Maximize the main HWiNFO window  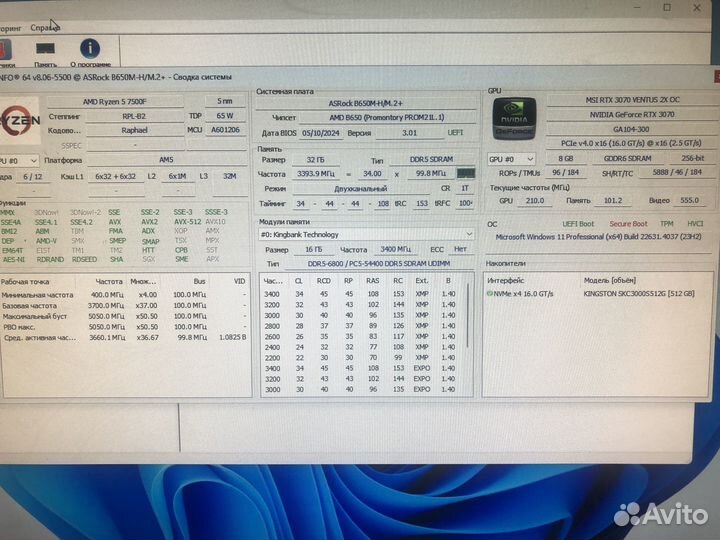(x=667, y=7)
